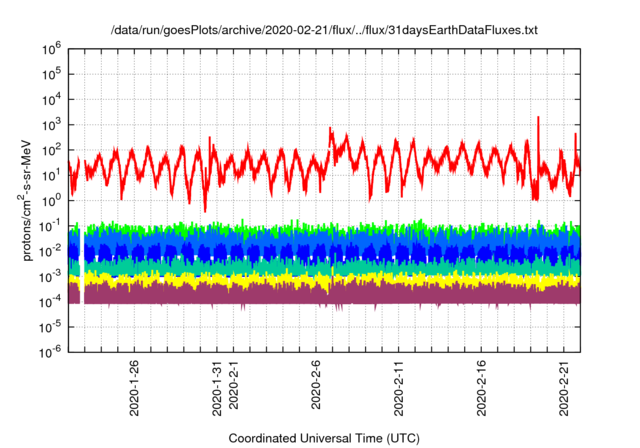Click the y-axis tick label 10^3
The image size is (640, 448).
click(52, 124)
